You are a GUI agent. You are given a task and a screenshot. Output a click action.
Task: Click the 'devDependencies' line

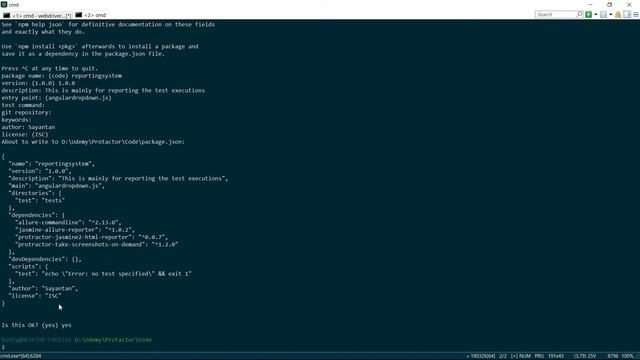[x=45, y=259]
